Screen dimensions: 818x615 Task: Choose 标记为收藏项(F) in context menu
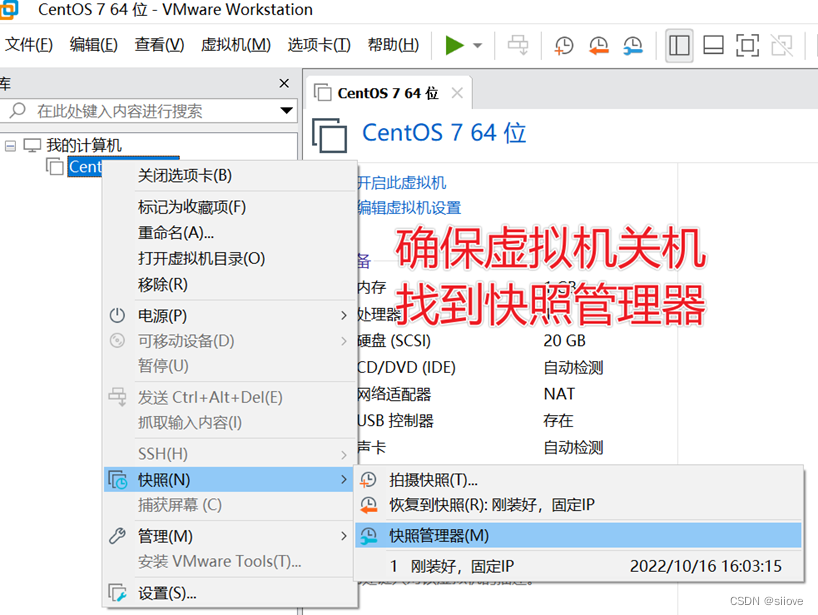pyautogui.click(x=231, y=207)
